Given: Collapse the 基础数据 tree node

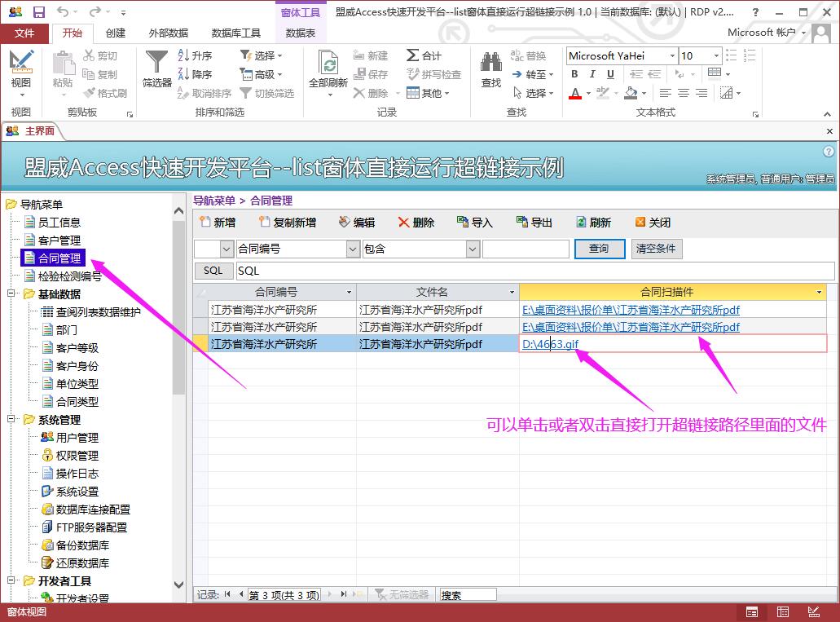Looking at the screenshot, I should tap(11, 293).
